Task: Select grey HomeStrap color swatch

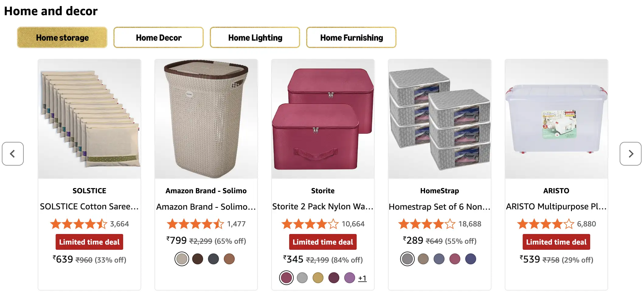Action: click(407, 259)
